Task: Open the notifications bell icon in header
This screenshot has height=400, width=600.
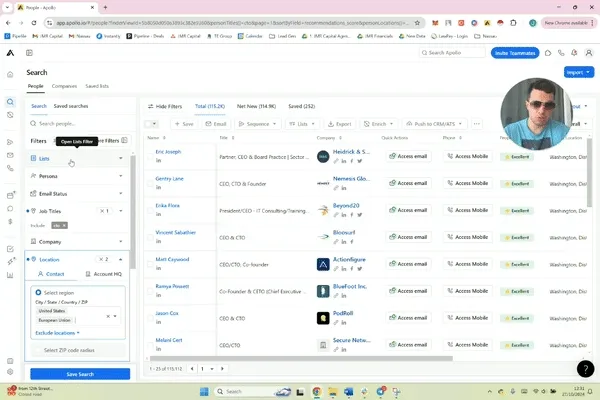Action: pyautogui.click(x=574, y=53)
